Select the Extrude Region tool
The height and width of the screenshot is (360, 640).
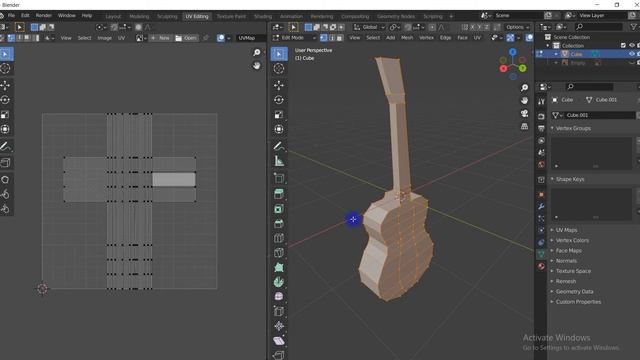click(x=279, y=194)
